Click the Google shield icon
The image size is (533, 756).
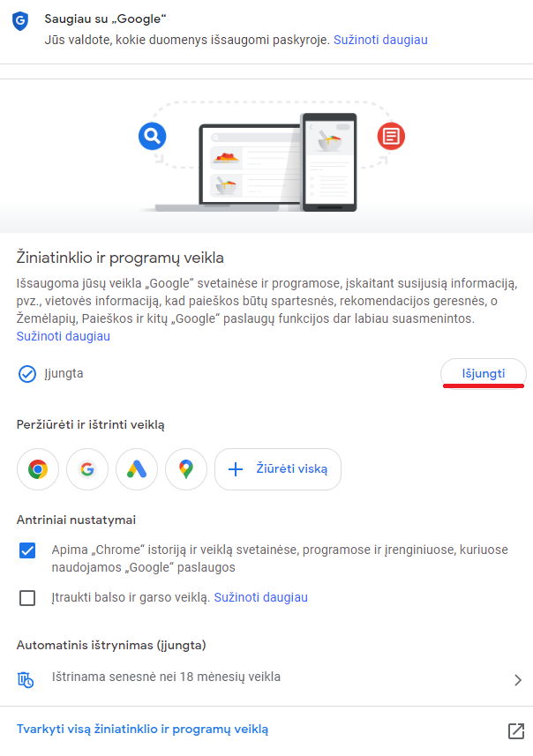pyautogui.click(x=20, y=21)
